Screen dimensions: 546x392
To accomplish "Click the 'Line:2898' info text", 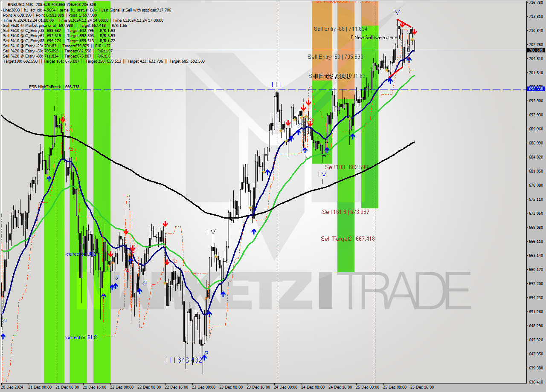I will click(11, 9).
